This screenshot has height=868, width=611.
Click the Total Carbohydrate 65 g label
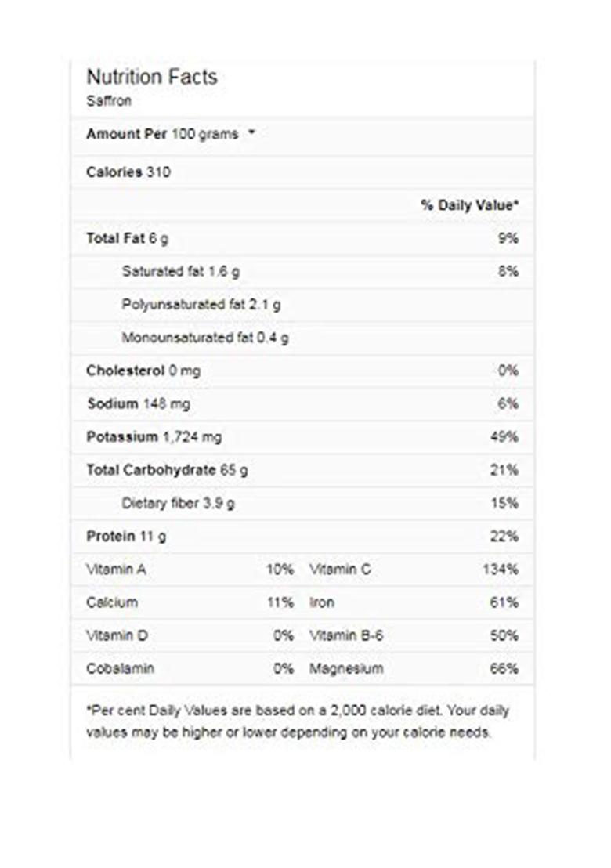[167, 470]
